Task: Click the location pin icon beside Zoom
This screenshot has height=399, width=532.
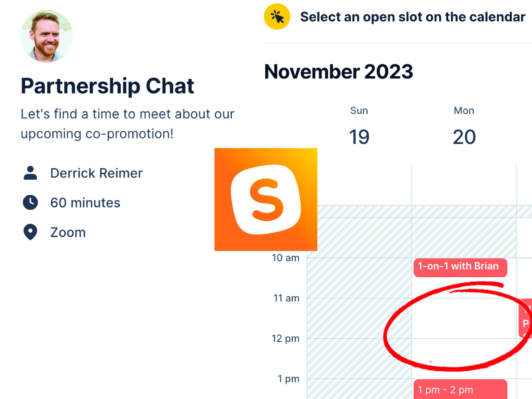Action: (x=30, y=232)
